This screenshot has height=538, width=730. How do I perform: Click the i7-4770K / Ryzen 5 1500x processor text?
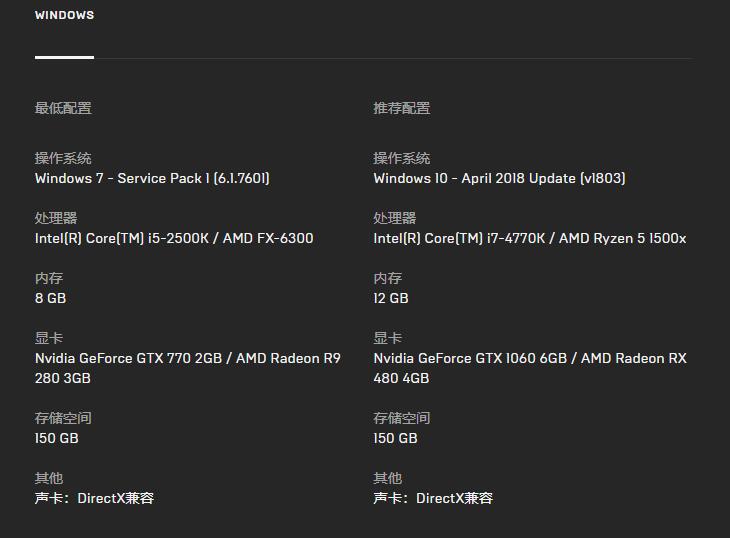click(x=529, y=238)
